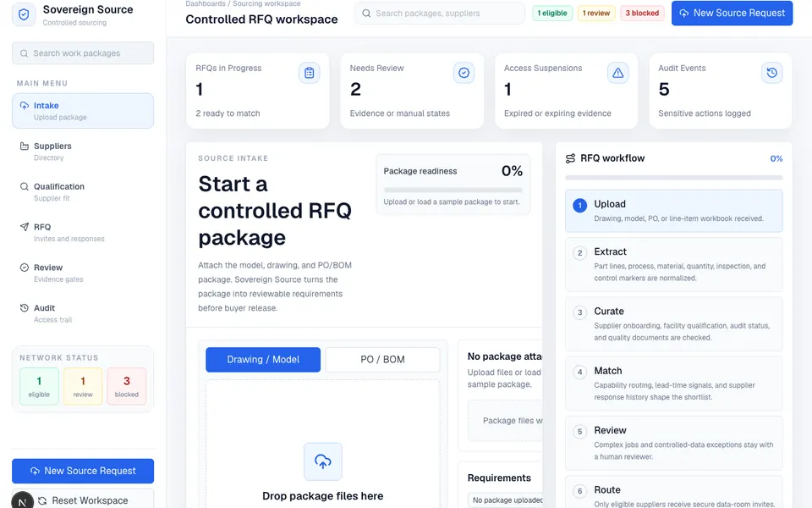
Task: Click the warning triangle icon on Access Suspensions card
Action: coord(617,73)
